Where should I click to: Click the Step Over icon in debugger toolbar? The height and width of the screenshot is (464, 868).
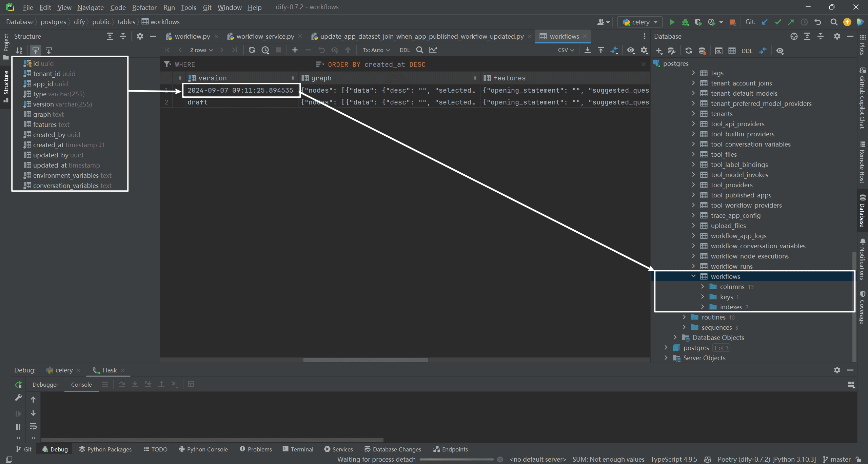point(122,384)
